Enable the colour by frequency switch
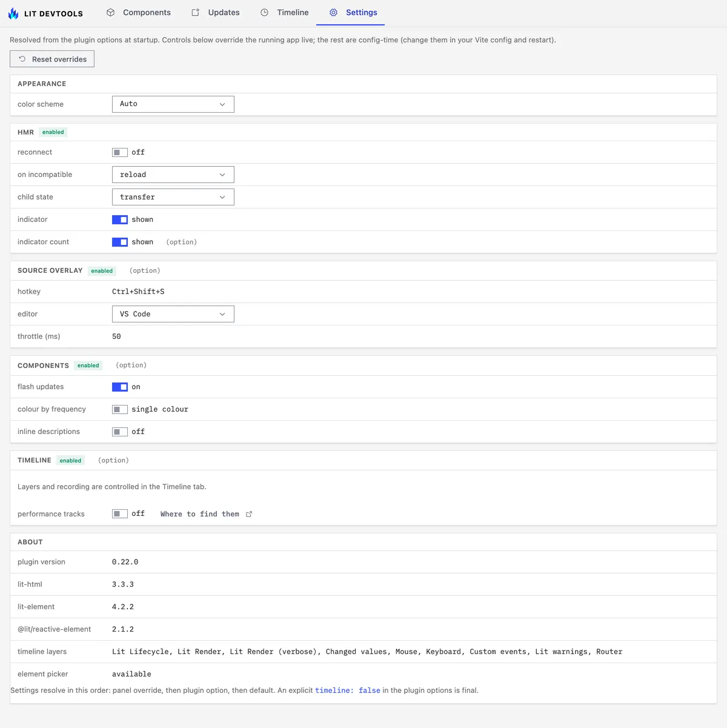Image resolution: width=727 pixels, height=728 pixels. click(x=120, y=409)
